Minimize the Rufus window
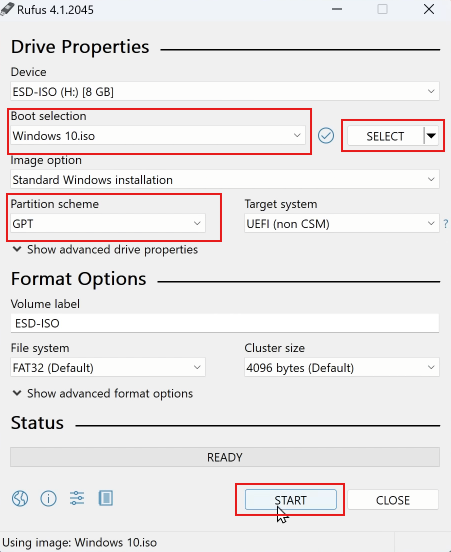 click(337, 9)
